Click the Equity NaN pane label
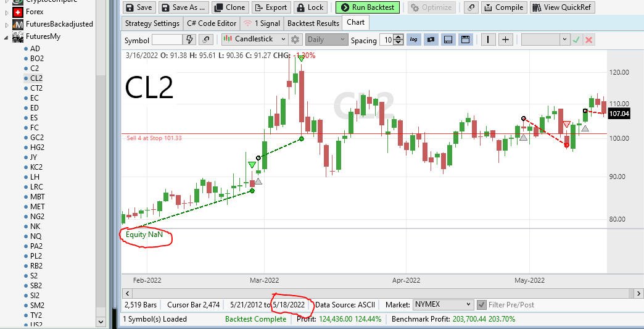Screen dimensions: 644x329 pyautogui.click(x=144, y=235)
